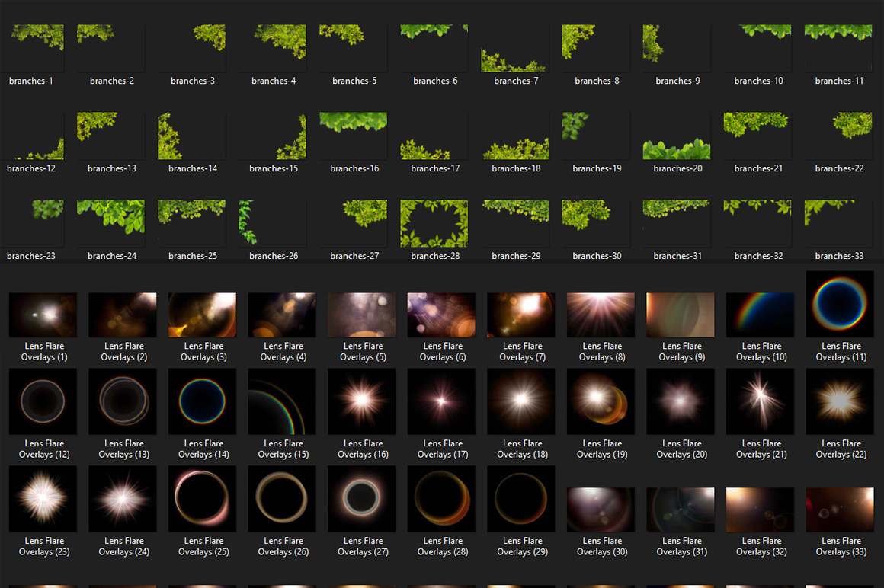This screenshot has height=588, width=884.
Task: Select the branches-1 thumbnail
Action: click(x=31, y=48)
